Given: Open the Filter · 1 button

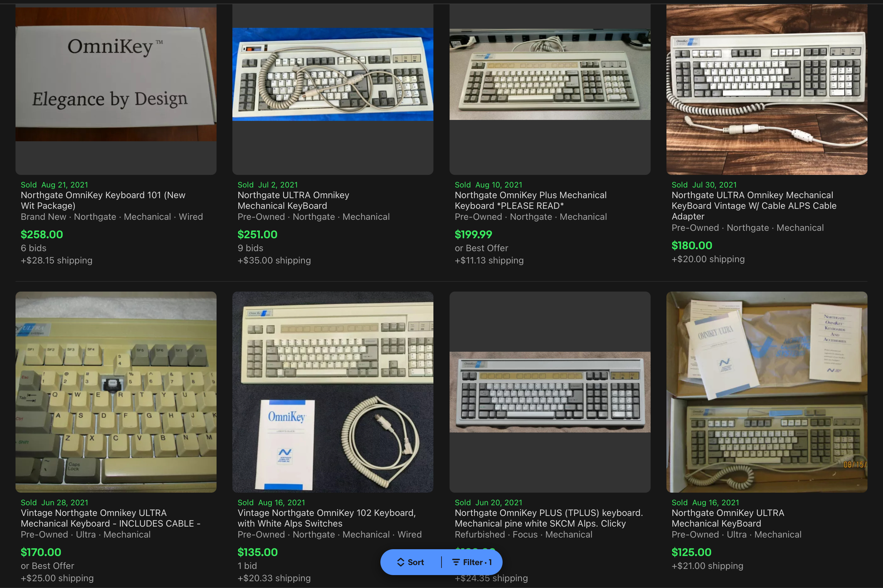Looking at the screenshot, I should [472, 562].
